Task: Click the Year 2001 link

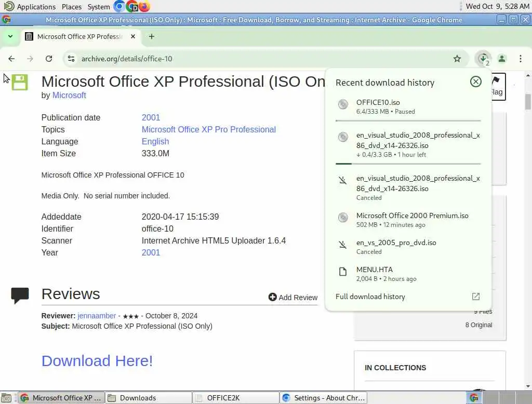Action: point(151,252)
